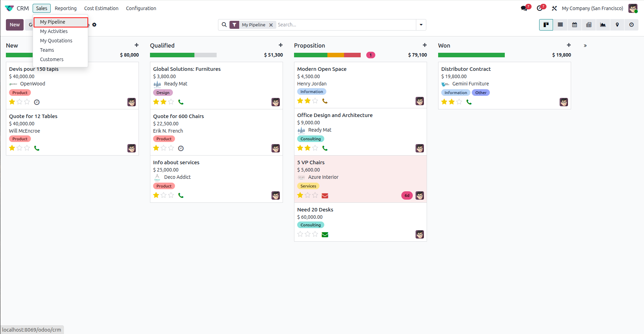Set second star on Devis pour 150 tapis
This screenshot has height=334, width=644.
(19, 102)
